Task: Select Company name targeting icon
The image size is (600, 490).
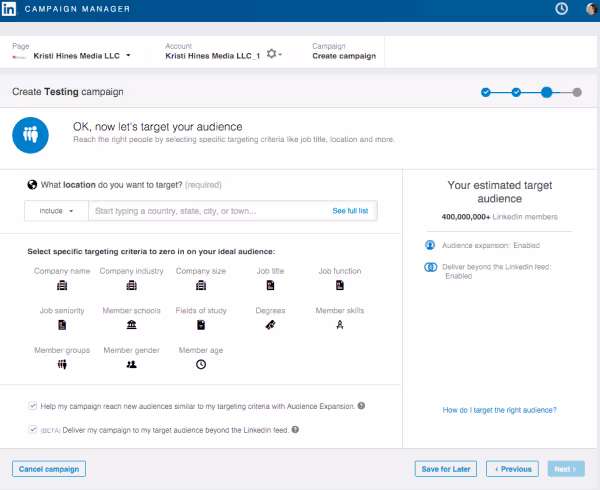Action: point(62,285)
